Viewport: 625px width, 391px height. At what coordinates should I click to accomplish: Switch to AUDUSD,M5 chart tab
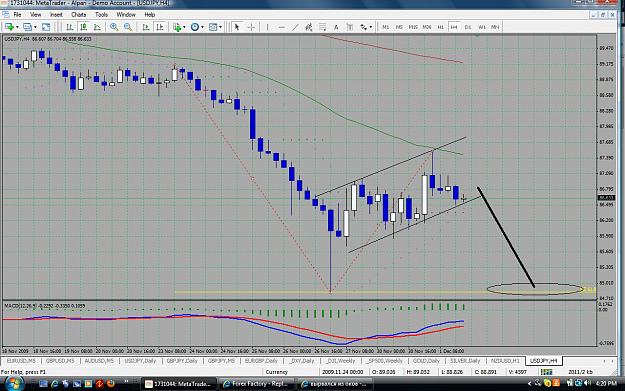99,361
